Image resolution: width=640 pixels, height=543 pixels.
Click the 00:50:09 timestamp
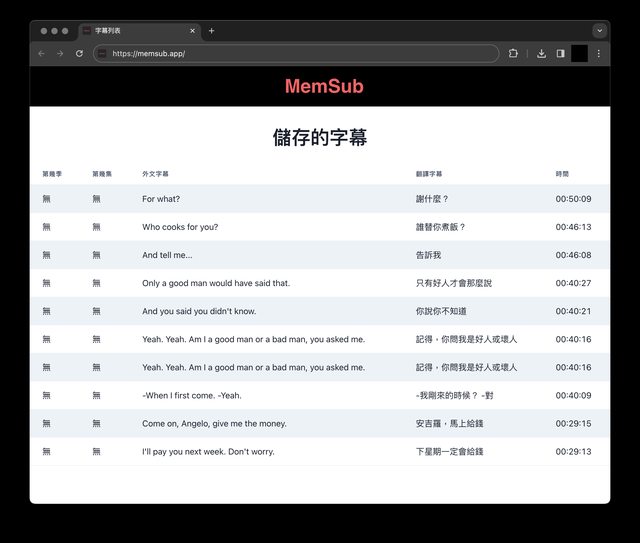coord(573,199)
